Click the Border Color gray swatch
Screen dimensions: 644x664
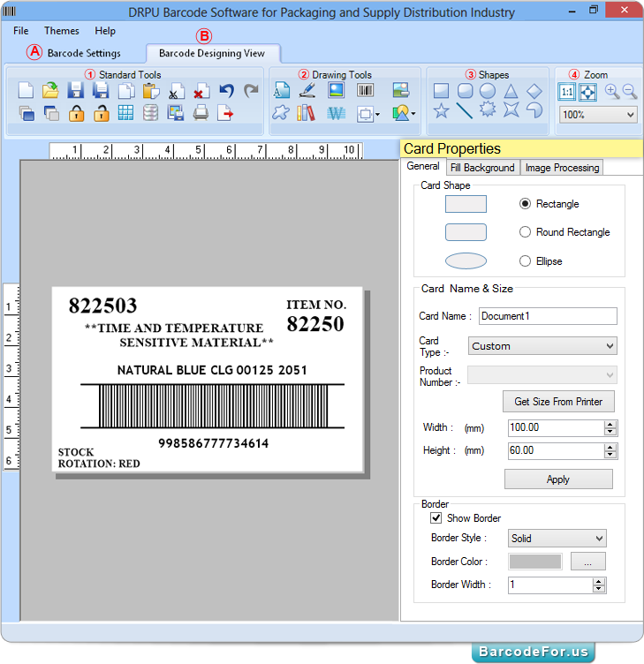tap(535, 562)
